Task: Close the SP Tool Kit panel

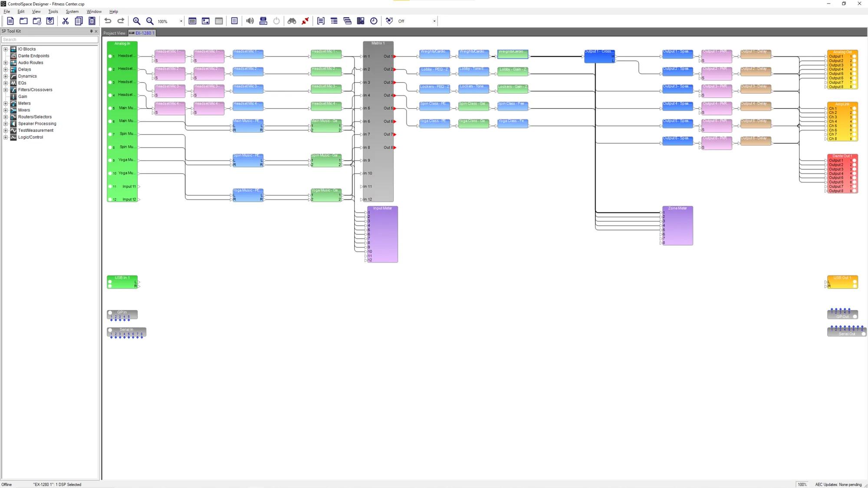Action: click(96, 31)
